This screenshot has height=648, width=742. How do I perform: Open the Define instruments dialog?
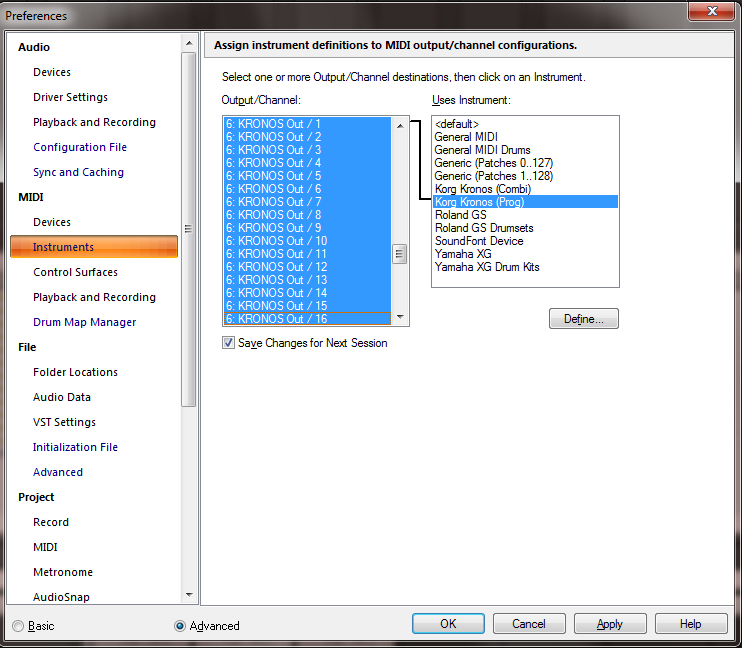point(583,319)
